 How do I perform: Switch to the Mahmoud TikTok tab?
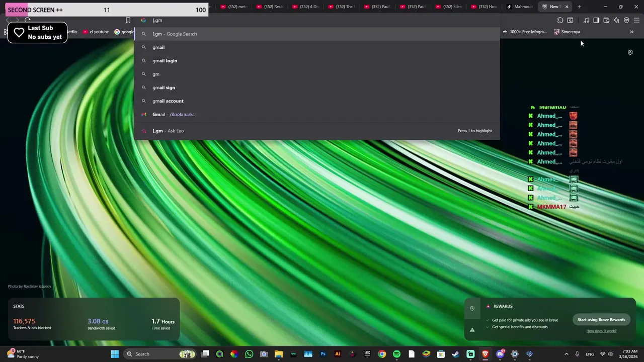coord(520,7)
